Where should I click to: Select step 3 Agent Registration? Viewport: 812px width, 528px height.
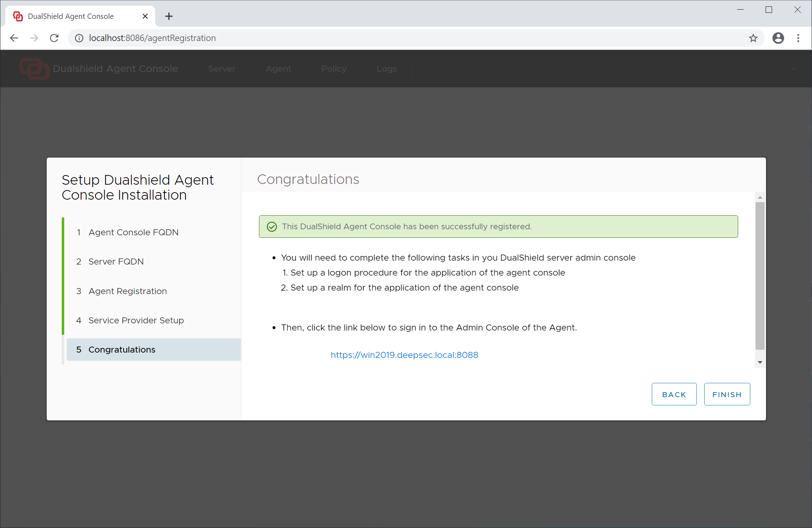127,291
